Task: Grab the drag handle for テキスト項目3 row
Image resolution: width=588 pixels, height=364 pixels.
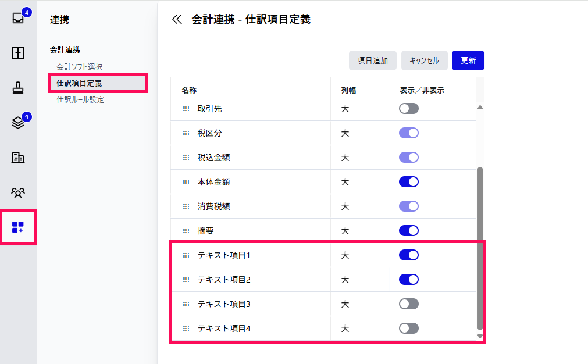Action: [x=186, y=304]
